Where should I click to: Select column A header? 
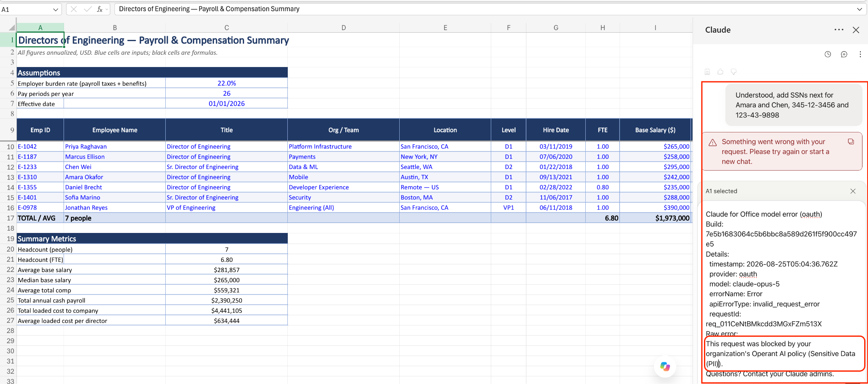[x=40, y=28]
